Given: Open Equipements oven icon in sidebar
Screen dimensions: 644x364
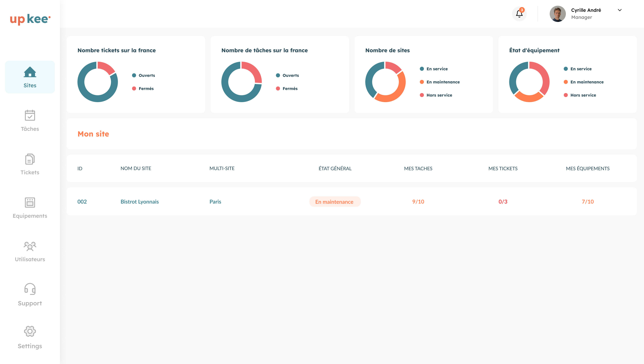Looking at the screenshot, I should pos(30,202).
